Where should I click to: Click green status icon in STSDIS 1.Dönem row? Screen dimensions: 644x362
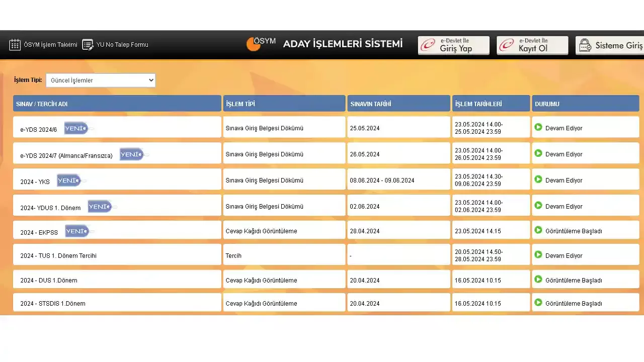coord(538,303)
